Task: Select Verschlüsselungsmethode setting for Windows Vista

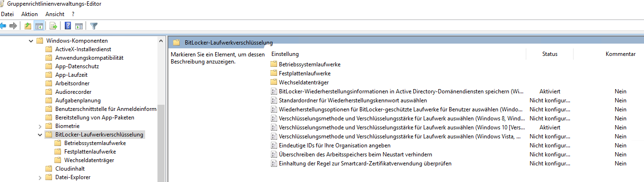Action: (400, 136)
